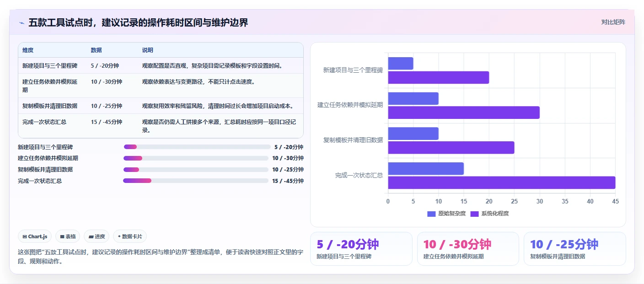The image size is (644, 284).
Task: Click the 对比矩阵 label in the header
Action: [x=613, y=22]
